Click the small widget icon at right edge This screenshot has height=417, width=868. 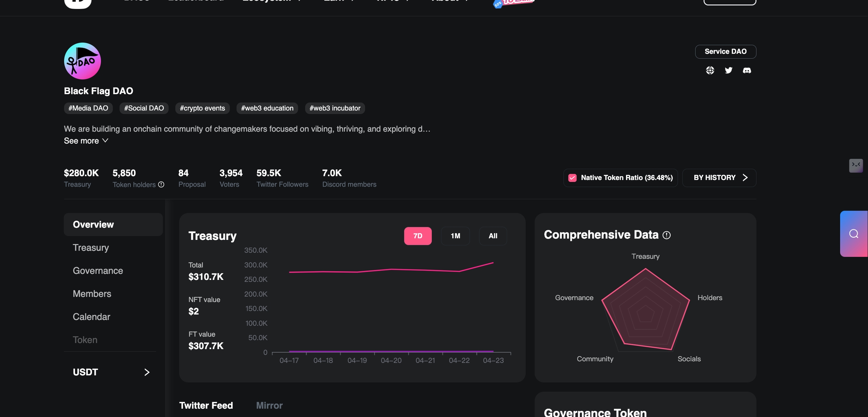[856, 165]
